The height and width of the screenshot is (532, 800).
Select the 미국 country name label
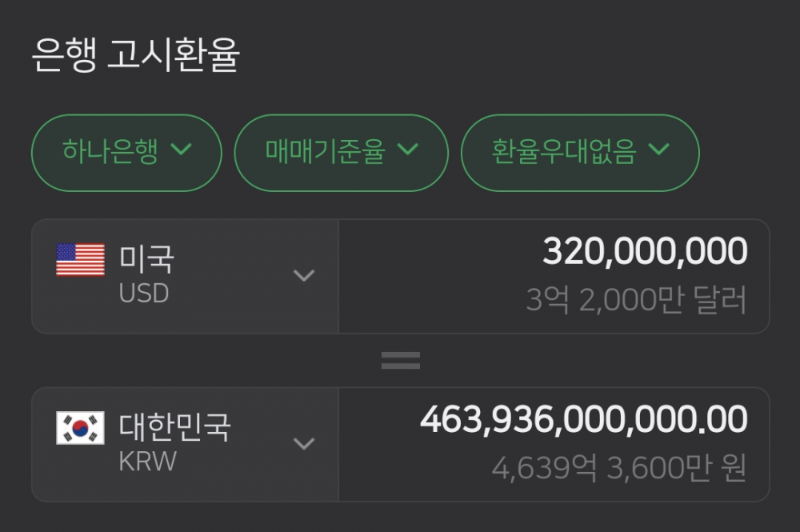(x=146, y=258)
